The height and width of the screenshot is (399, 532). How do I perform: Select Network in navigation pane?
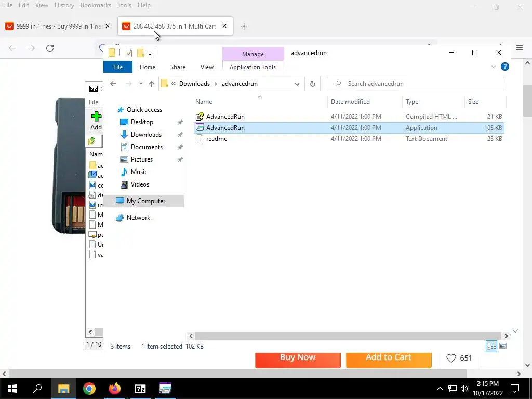138,218
